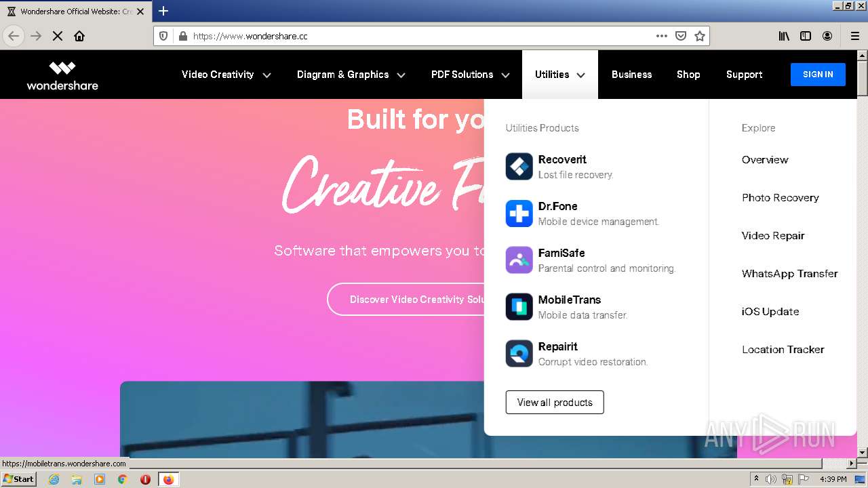The width and height of the screenshot is (868, 488).
Task: Open Firefox home page button
Action: [x=79, y=36]
